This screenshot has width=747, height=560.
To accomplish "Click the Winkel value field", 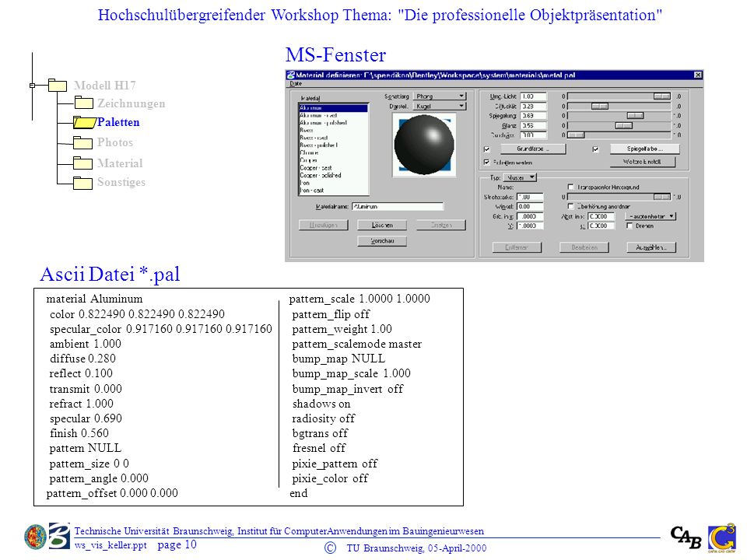I will (530, 207).
